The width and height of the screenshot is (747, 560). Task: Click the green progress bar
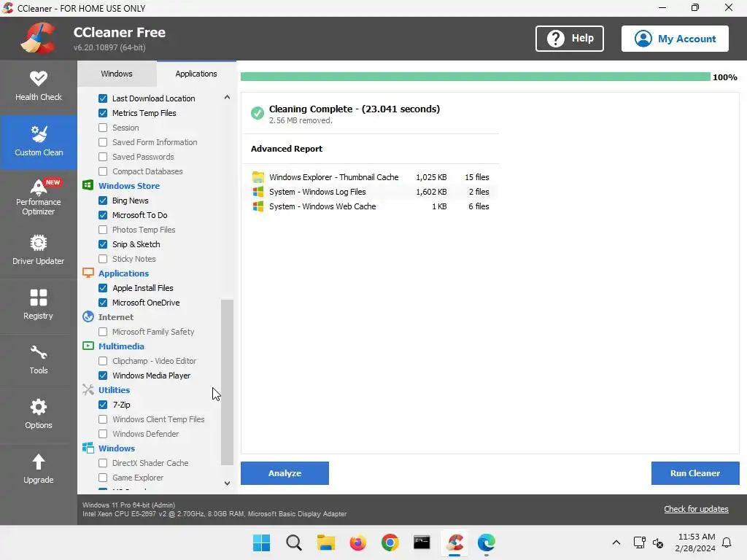pos(475,77)
